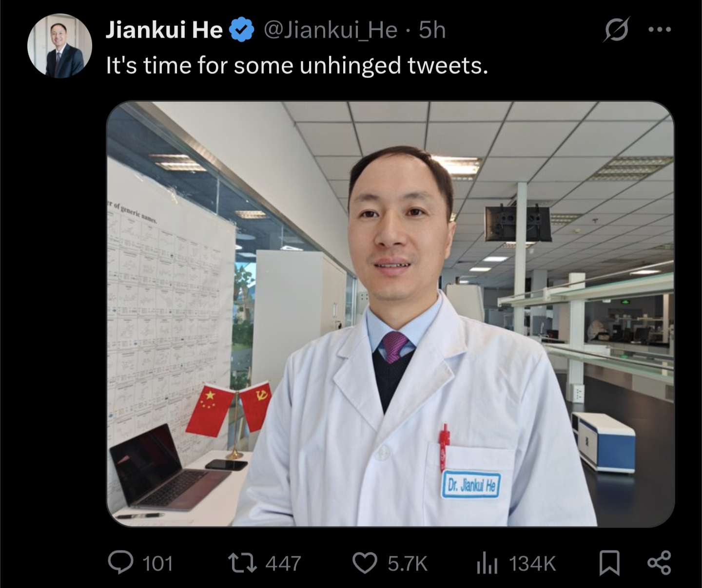Click the blue verified badge
This screenshot has width=702, height=588.
242,30
